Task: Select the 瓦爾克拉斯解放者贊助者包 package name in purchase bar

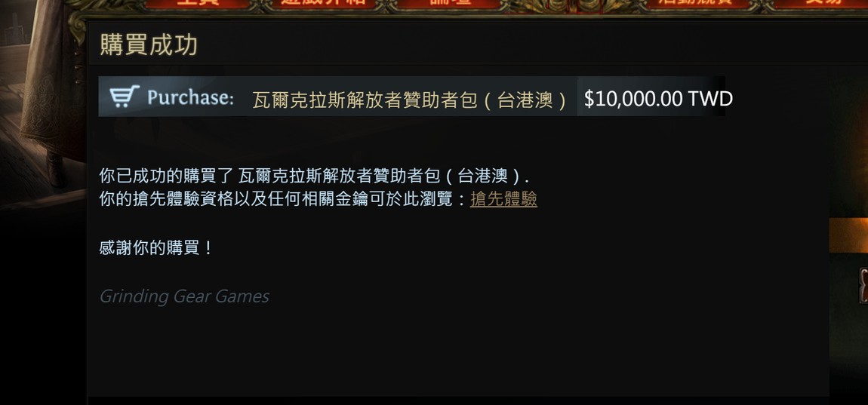Action: click(410, 100)
